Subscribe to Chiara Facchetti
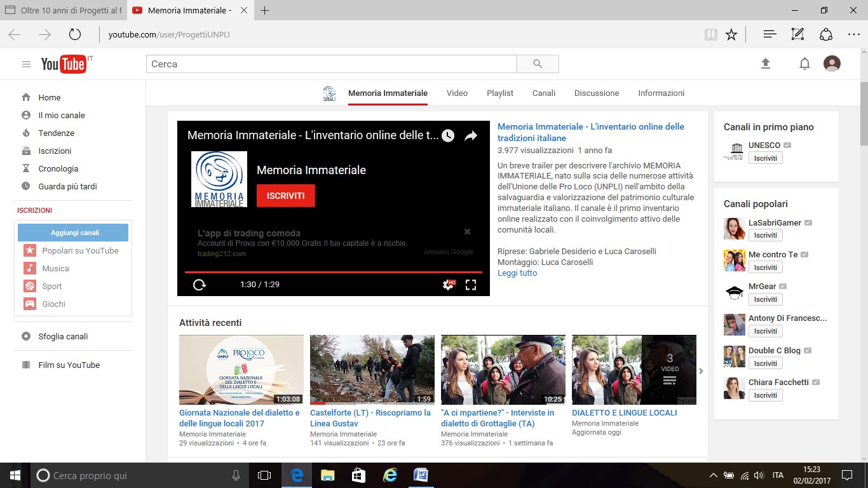 [766, 395]
